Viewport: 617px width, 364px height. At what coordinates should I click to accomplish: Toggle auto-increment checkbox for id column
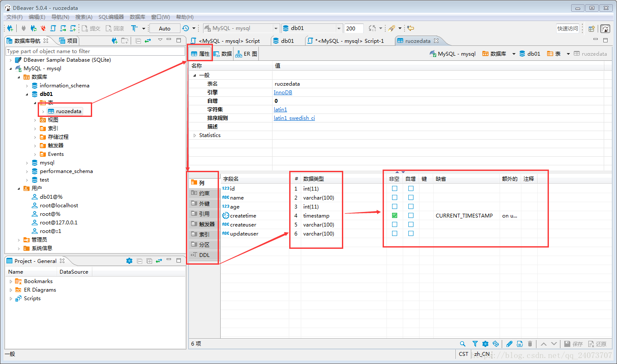[411, 188]
